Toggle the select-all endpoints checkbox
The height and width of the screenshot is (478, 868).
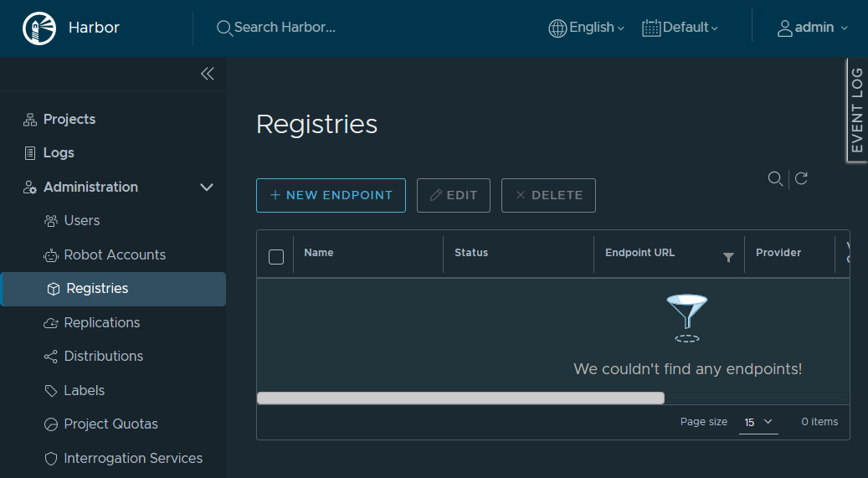click(x=276, y=256)
